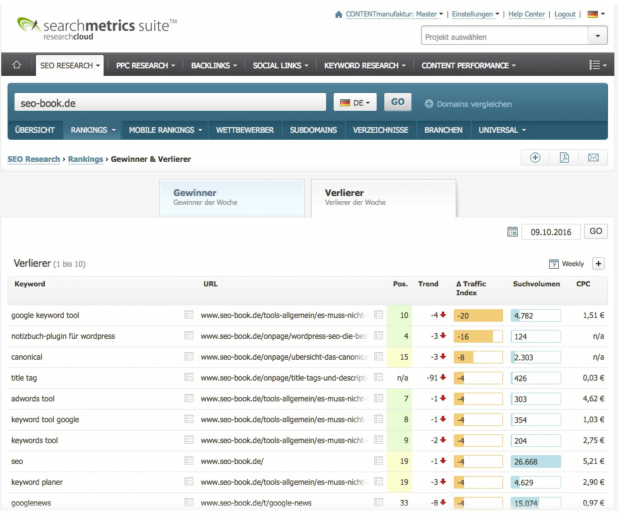Open the UNIVERSAL subnav menu

(502, 130)
